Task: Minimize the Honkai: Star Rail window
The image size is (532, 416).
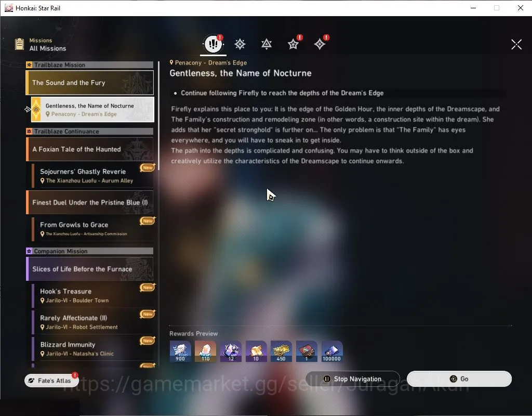Action: tap(473, 8)
